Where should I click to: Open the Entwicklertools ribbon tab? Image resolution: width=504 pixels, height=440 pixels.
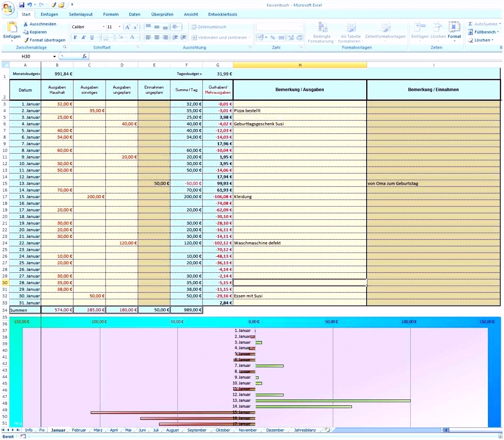223,14
